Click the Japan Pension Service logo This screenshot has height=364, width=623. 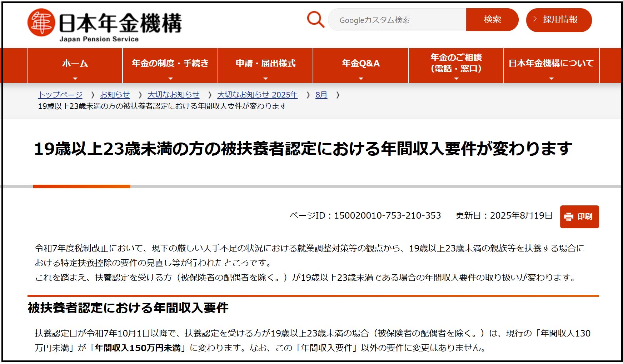click(x=104, y=25)
